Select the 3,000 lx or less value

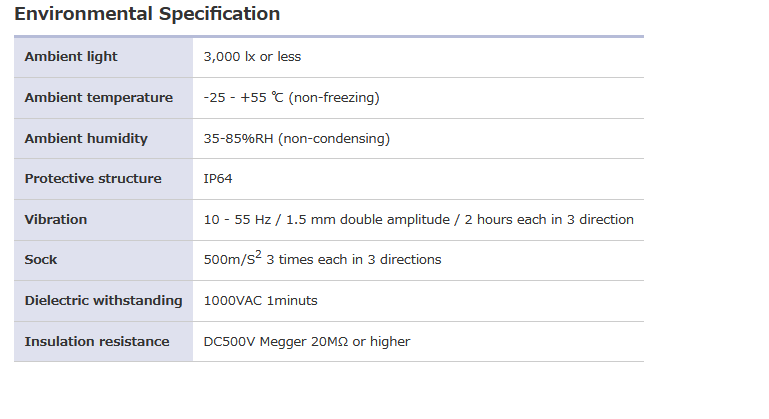click(252, 57)
